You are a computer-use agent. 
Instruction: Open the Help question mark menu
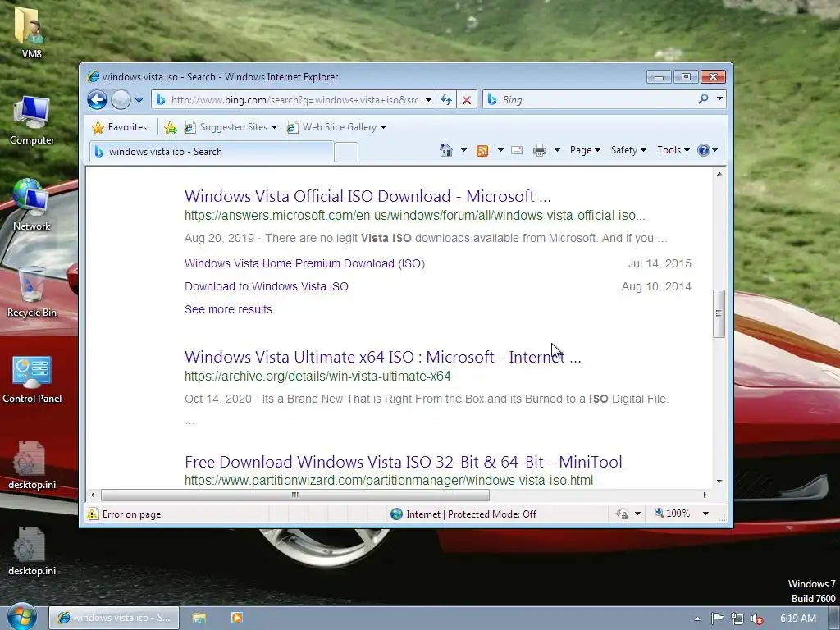(707, 150)
